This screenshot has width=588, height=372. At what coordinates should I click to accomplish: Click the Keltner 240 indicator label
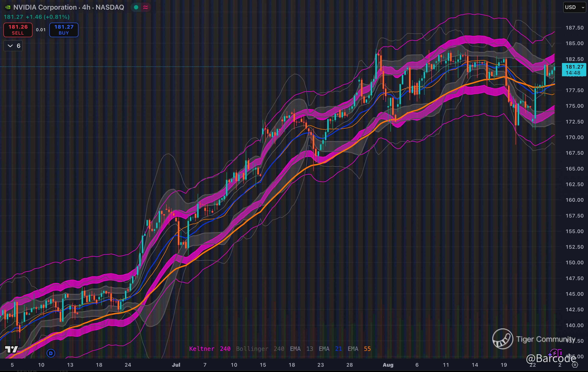(210, 349)
